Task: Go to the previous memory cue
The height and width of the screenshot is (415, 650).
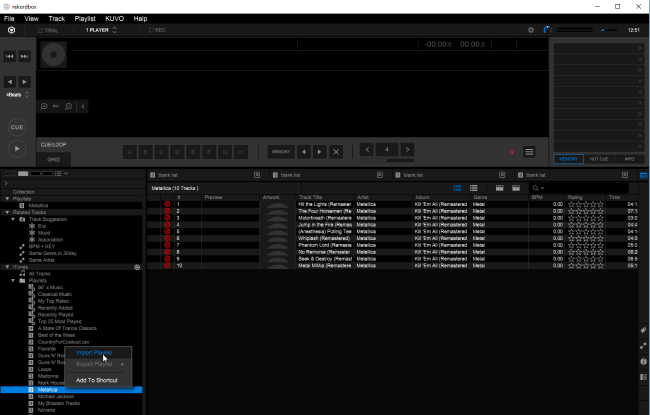Action: [x=304, y=152]
